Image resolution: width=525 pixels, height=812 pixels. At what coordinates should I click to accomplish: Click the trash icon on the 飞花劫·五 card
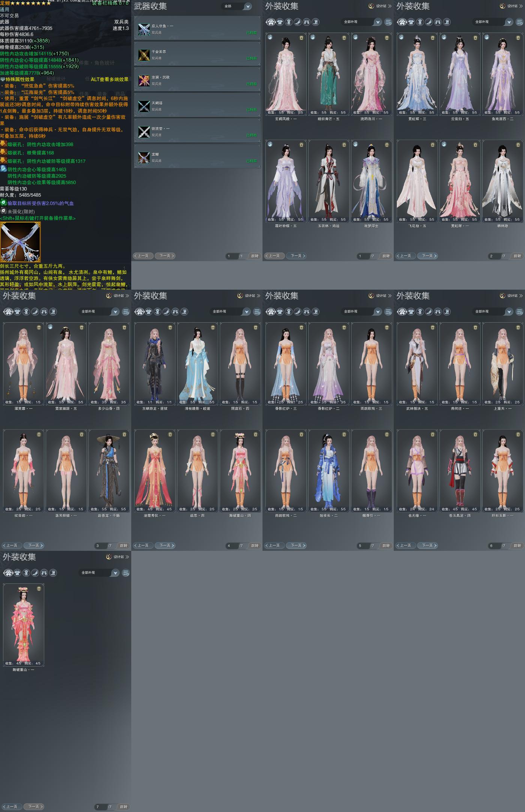433,145
